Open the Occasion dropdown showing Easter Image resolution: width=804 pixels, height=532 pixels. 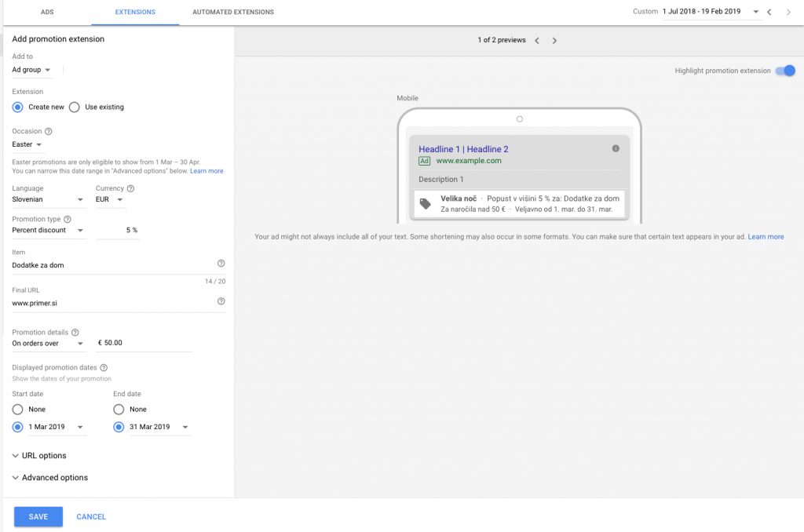[27, 144]
